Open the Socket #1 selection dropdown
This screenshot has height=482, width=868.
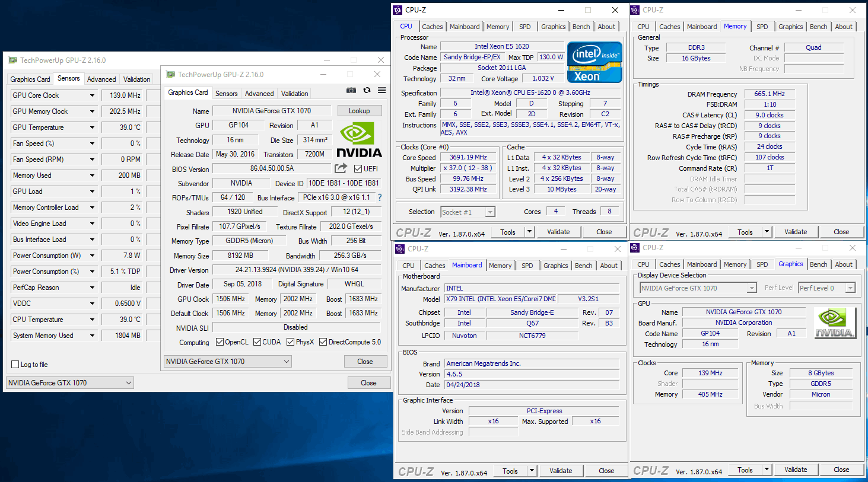click(468, 212)
